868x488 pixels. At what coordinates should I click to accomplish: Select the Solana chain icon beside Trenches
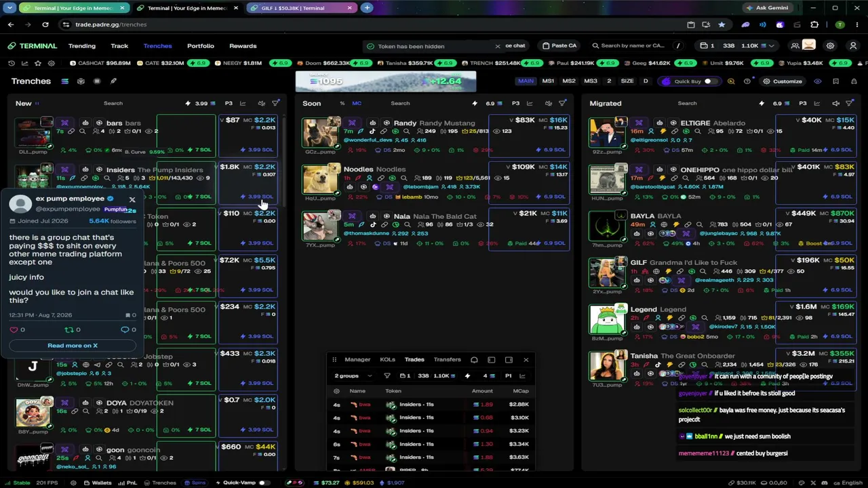(65, 81)
